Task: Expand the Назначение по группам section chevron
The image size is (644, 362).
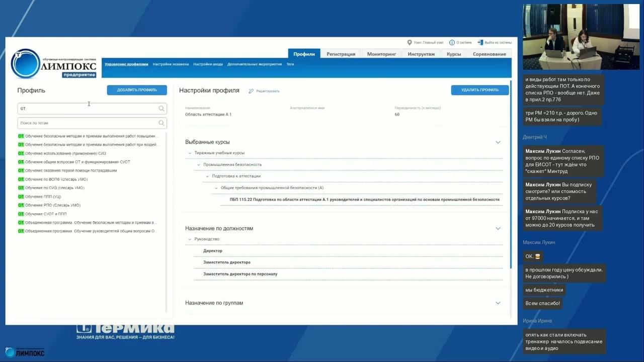Action: (x=498, y=303)
